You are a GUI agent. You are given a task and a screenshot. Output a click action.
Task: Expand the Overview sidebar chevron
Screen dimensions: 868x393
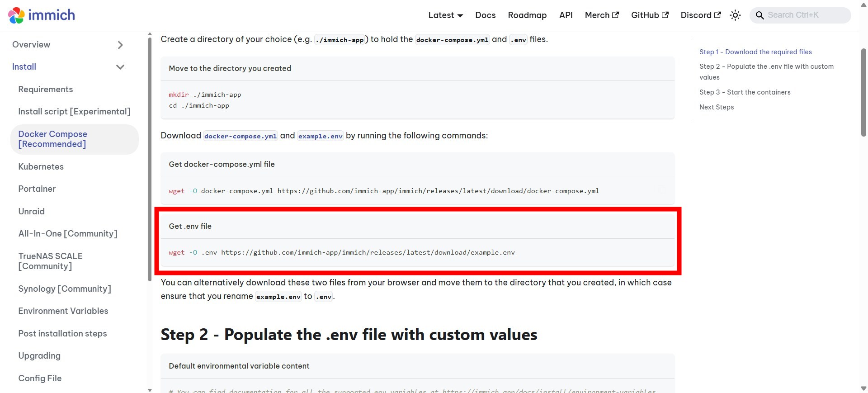[120, 45]
